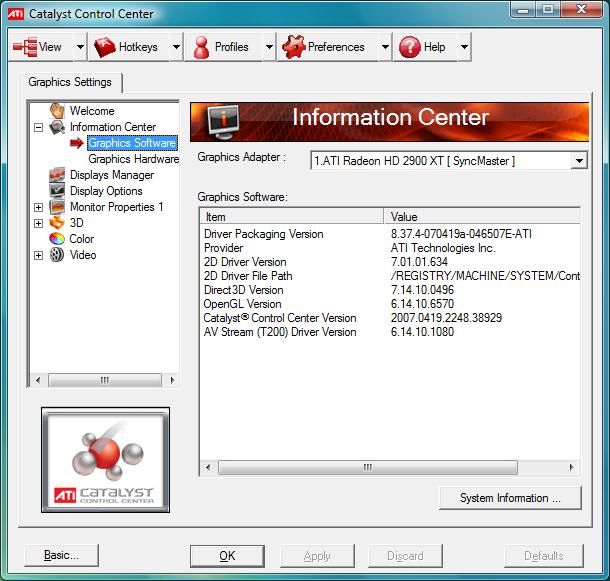Viewport: 610px width, 581px height.
Task: Confirm with the OK button
Action: coord(227,556)
